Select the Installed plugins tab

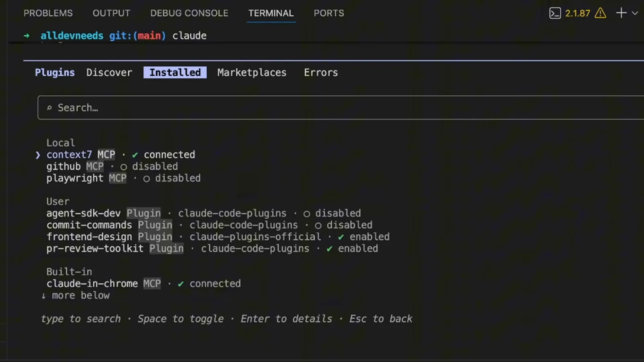pos(175,72)
